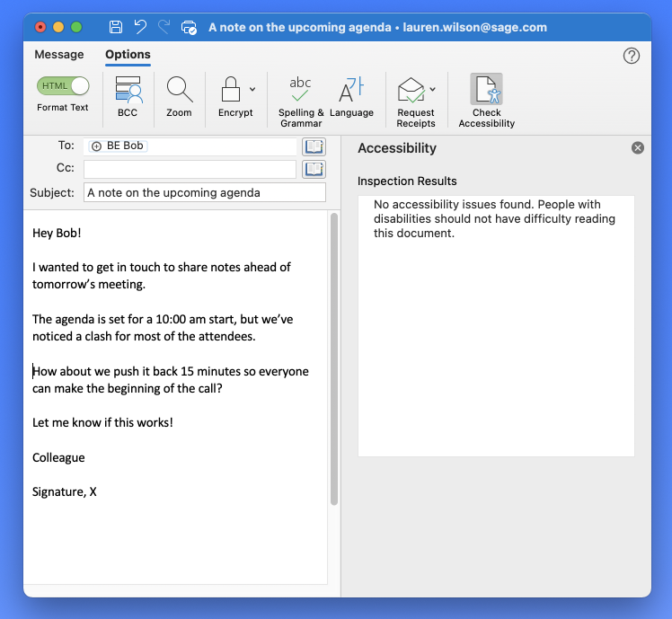This screenshot has height=619, width=672.
Task: Toggle the HTML format text switch
Action: (x=63, y=86)
